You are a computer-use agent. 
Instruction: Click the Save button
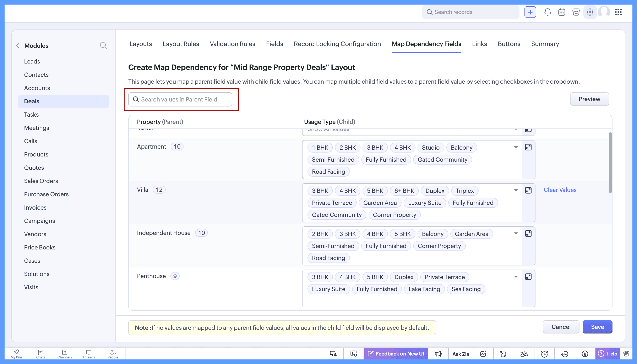click(597, 327)
